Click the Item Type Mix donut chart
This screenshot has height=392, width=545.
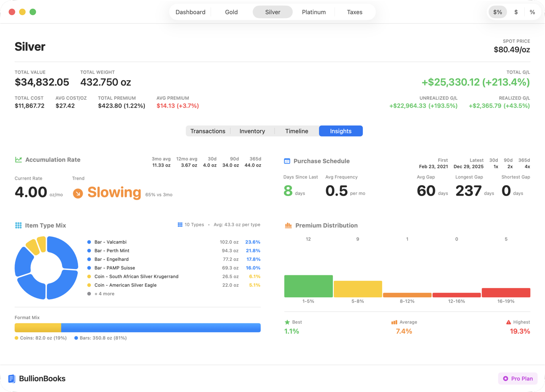pyautogui.click(x=46, y=268)
